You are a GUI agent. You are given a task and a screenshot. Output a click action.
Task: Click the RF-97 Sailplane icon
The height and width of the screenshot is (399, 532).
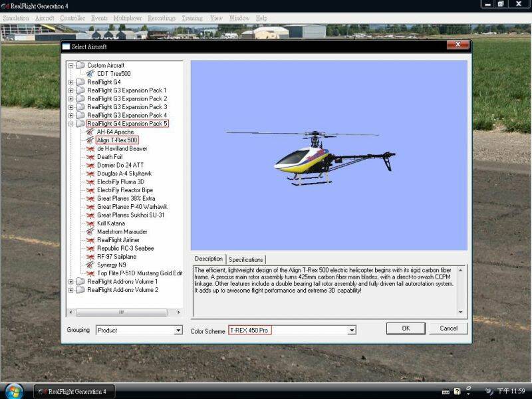pos(90,257)
